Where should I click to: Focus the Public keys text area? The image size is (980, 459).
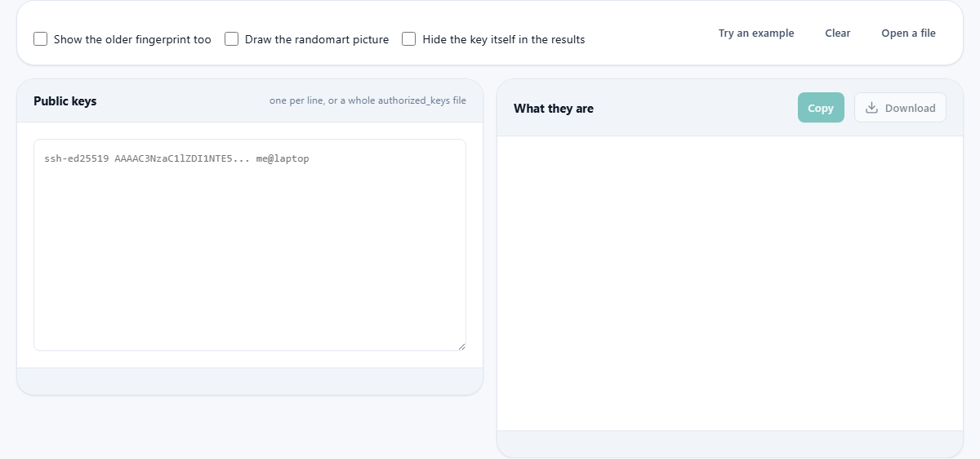point(250,245)
